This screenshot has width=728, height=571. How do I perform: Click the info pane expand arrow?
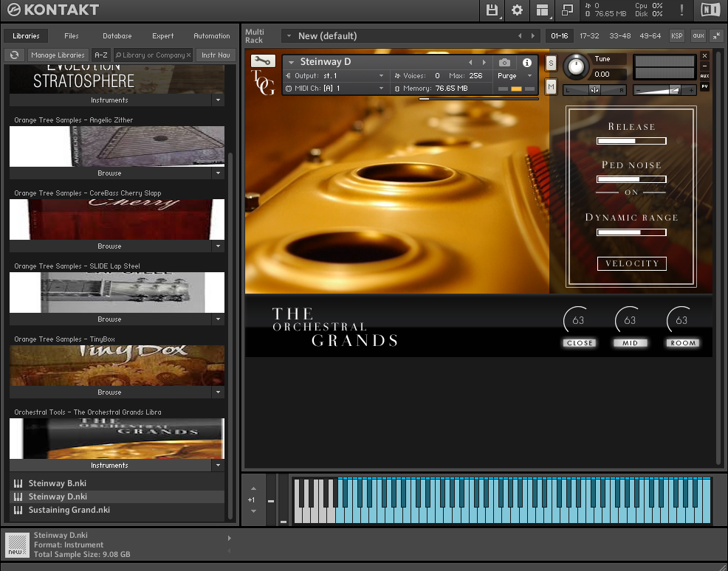tap(230, 538)
